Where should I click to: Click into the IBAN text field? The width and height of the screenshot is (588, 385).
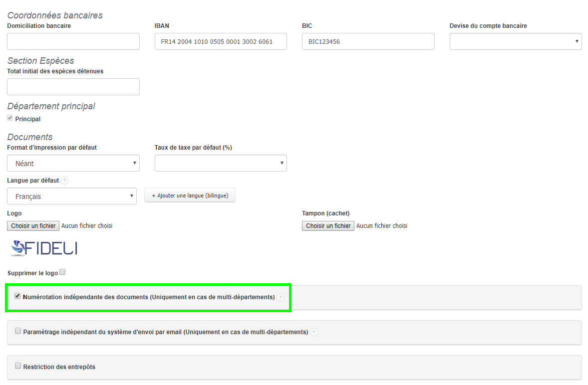click(221, 41)
